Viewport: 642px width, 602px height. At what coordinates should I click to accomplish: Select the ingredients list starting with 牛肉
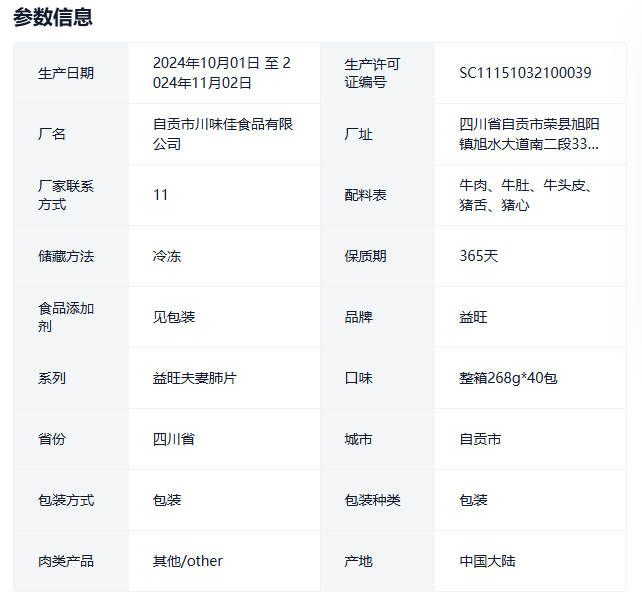coord(525,195)
